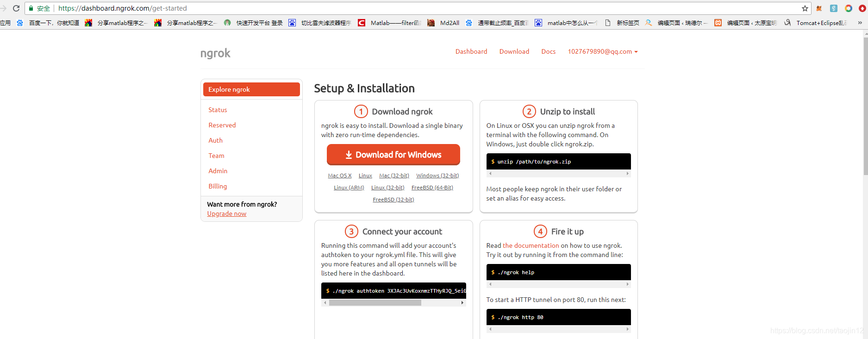Click the page vertical scrollbar thumb
The image size is (868, 339).
point(865,106)
